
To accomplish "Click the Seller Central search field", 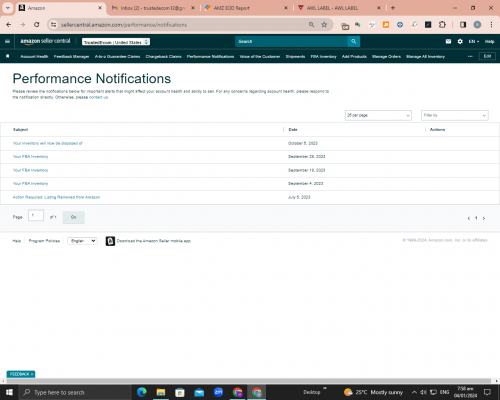I will click(x=291, y=41).
